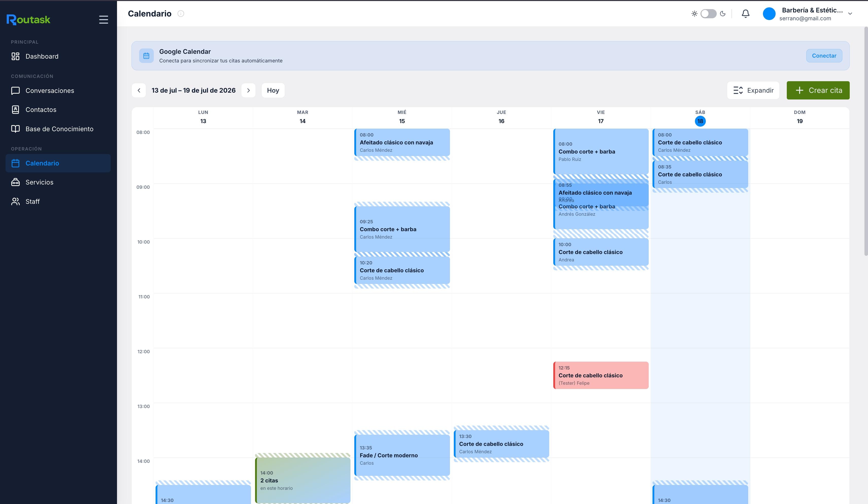Click the page vertical scrollbar
Viewport: 868px width, 504px height.
click(865, 141)
